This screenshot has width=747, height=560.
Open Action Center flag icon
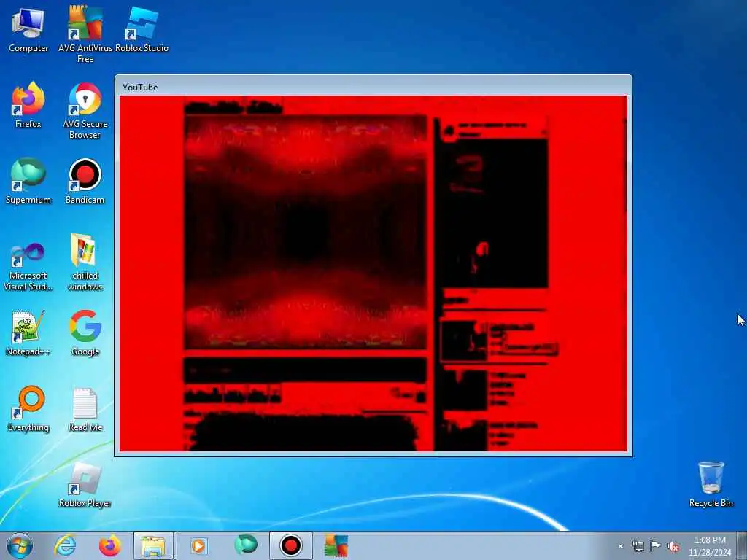coord(656,546)
